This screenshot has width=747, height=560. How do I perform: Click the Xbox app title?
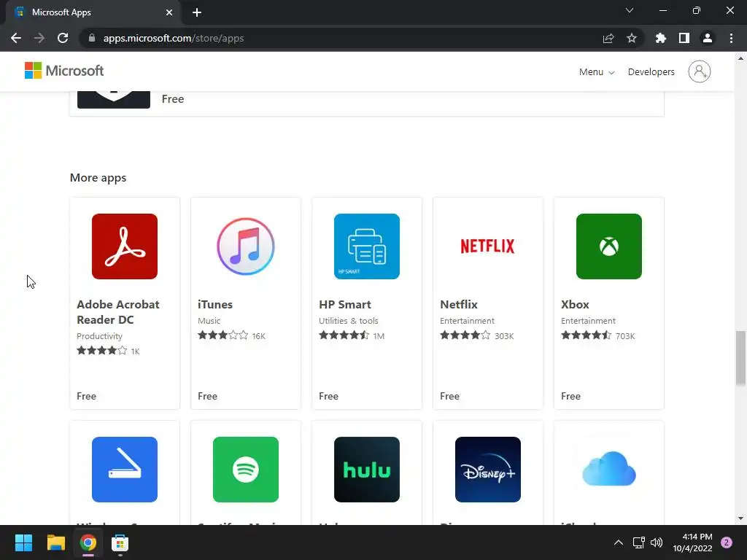[575, 304]
